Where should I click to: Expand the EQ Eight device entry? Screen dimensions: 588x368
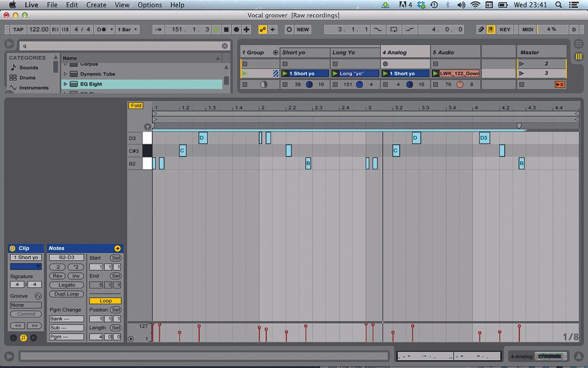[65, 84]
